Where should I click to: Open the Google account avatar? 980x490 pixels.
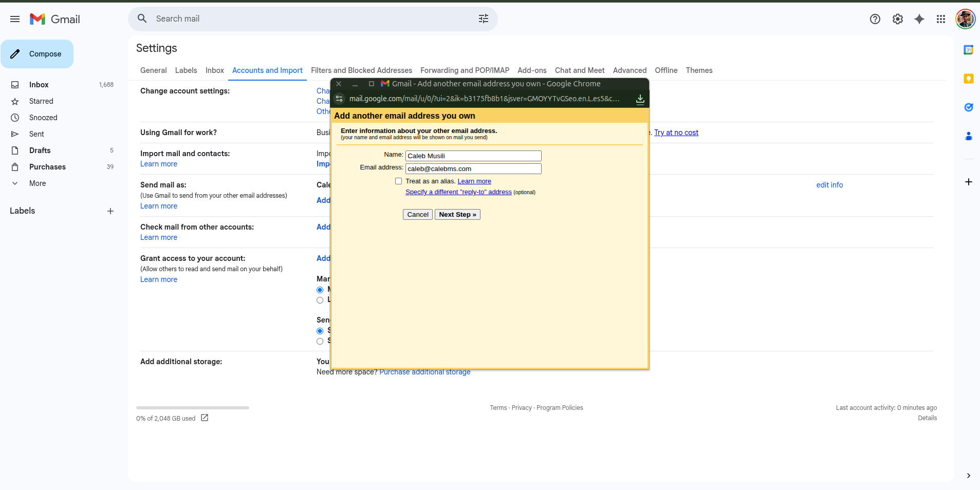tap(965, 19)
